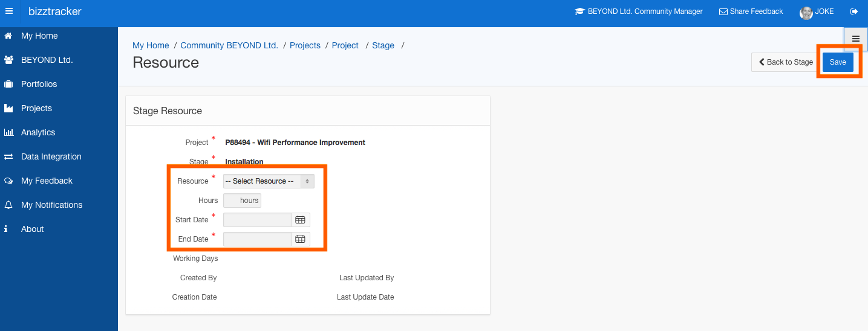Image resolution: width=868 pixels, height=331 pixels.
Task: Focus the Hours input field
Action: 242,201
